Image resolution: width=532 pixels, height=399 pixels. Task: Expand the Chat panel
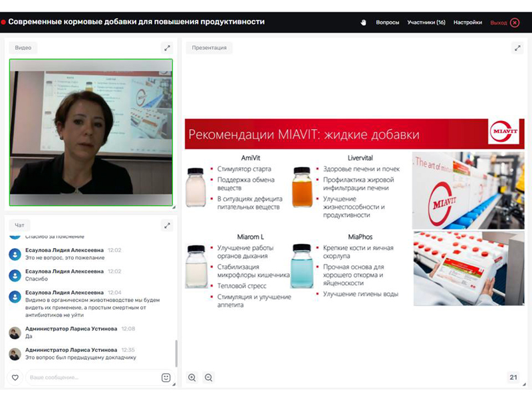(x=167, y=225)
